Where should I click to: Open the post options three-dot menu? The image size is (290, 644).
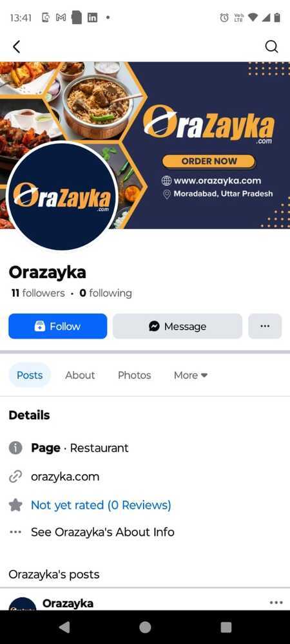point(276,603)
